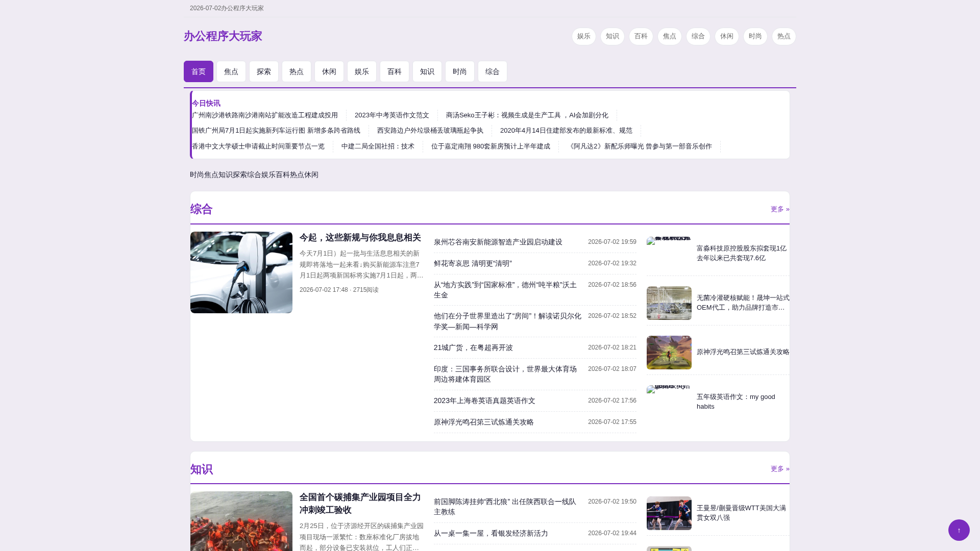Click the 焦点 pill in header
The height and width of the screenshot is (551, 980).
[x=670, y=36]
